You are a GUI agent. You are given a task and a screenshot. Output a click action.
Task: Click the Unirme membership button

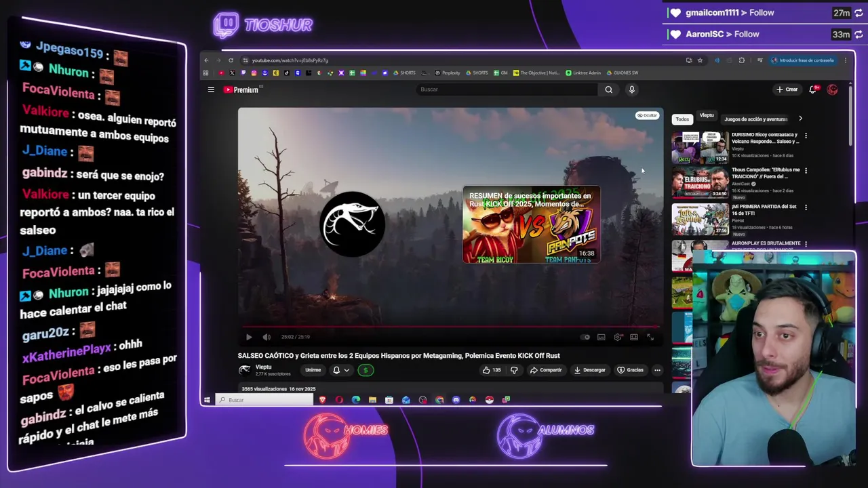click(313, 370)
